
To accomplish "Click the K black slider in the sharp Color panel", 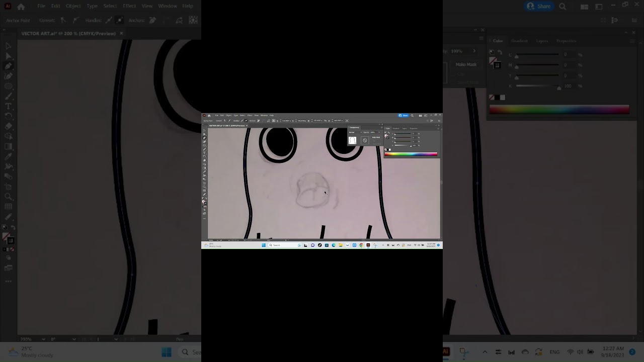I will point(403,145).
